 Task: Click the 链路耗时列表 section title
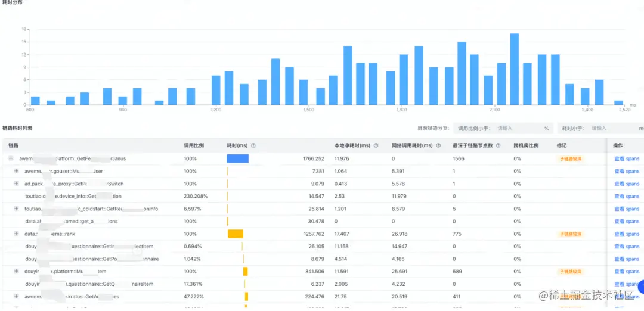coord(17,129)
